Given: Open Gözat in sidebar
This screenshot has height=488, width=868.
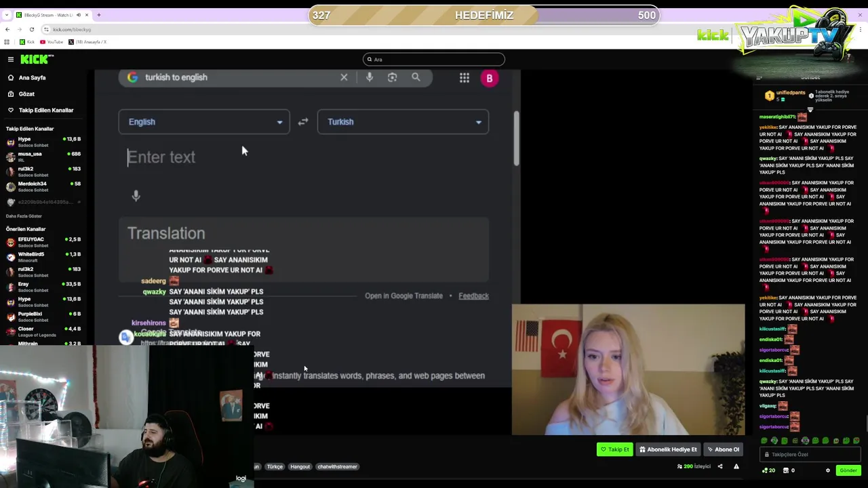Looking at the screenshot, I should (x=22, y=94).
